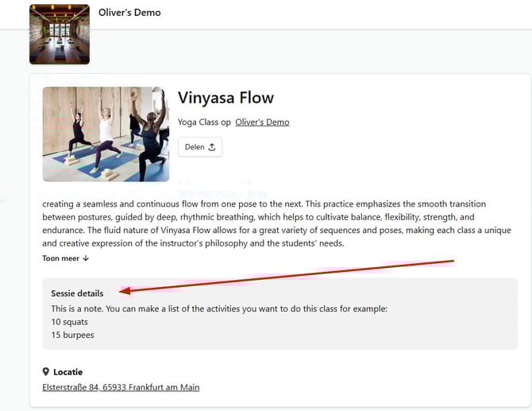Click the '10 squats' note line
The width and height of the screenshot is (532, 411).
coord(70,322)
